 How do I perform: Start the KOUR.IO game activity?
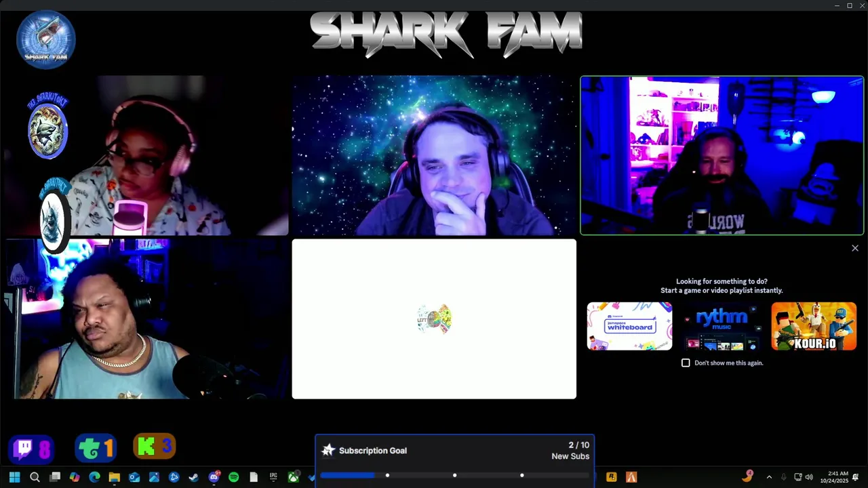tap(814, 326)
